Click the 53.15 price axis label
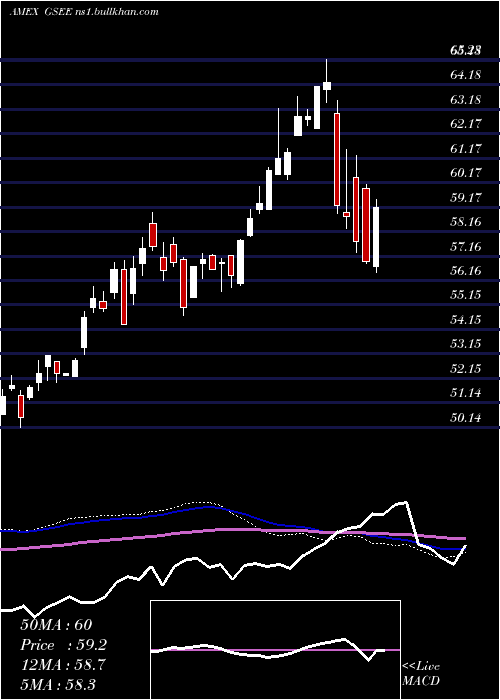This screenshot has width=500, height=700. pos(466,344)
